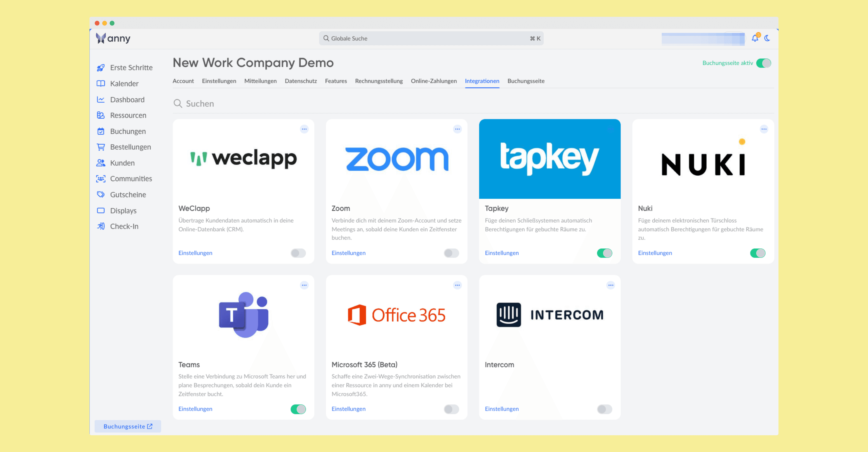This screenshot has width=868, height=452.
Task: Click the Bestellungen cart icon
Action: 101,147
